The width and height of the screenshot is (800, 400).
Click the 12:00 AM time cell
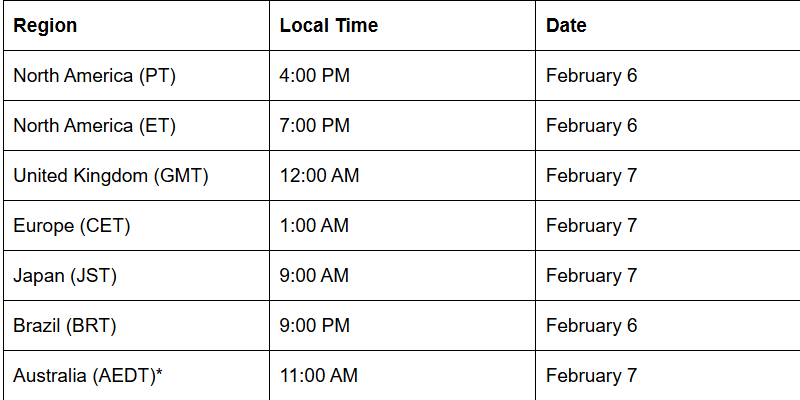(319, 176)
